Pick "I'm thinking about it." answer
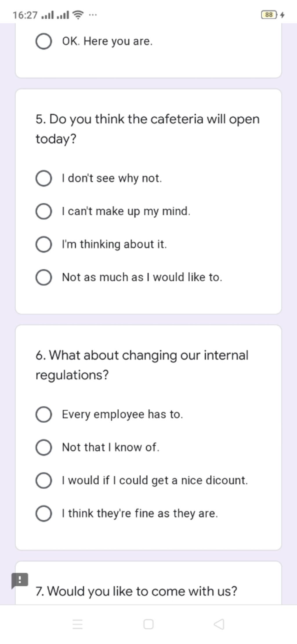 44,244
